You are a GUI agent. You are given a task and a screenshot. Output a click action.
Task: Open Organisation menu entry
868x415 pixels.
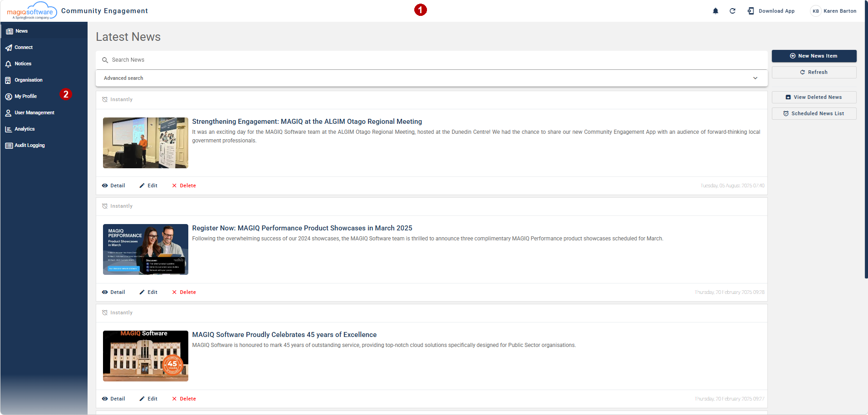44,80
